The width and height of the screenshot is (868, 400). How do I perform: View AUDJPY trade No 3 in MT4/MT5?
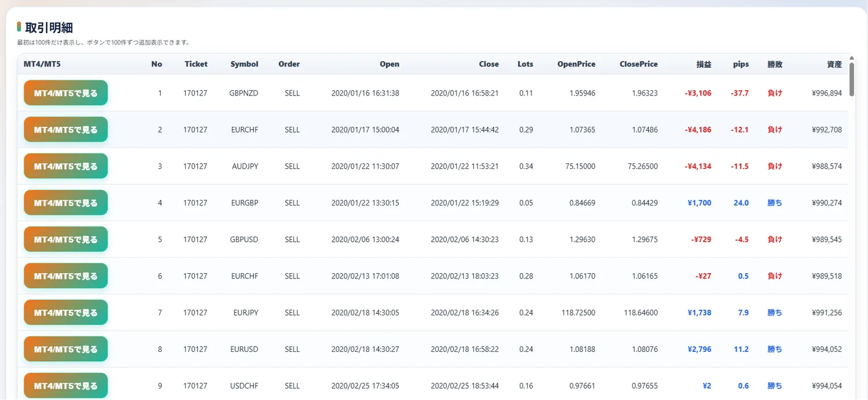click(x=65, y=166)
